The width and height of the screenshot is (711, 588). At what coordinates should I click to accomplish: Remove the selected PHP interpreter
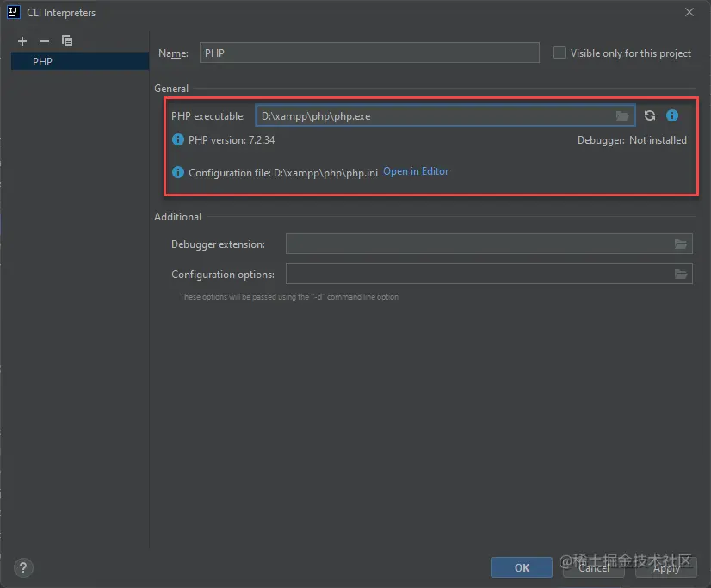click(44, 40)
